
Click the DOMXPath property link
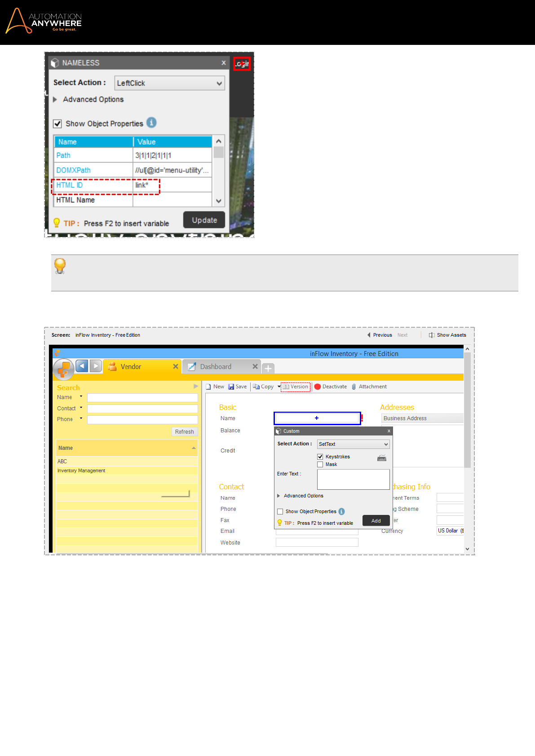(73, 170)
